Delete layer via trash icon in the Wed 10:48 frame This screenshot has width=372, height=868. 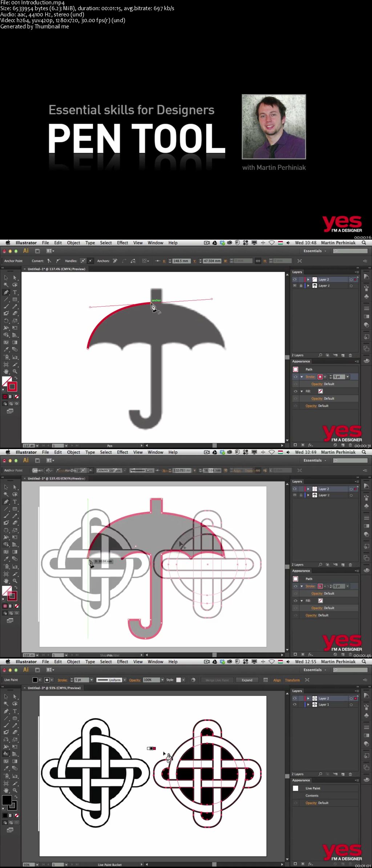[350, 355]
